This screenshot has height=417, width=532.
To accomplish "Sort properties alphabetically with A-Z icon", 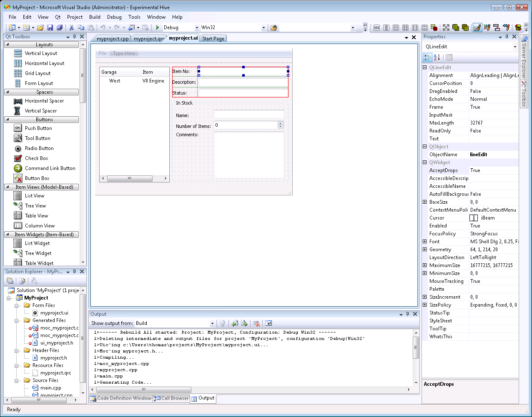I will click(437, 57).
